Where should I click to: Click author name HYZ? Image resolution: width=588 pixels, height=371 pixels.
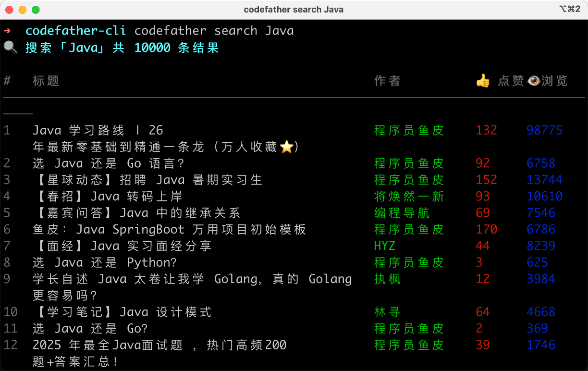[x=384, y=246]
